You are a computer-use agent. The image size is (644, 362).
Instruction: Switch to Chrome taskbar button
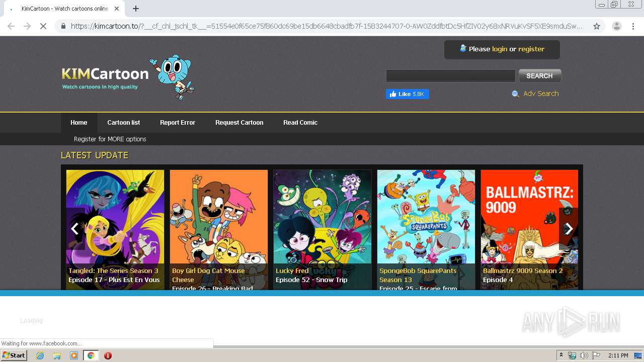coord(91,355)
